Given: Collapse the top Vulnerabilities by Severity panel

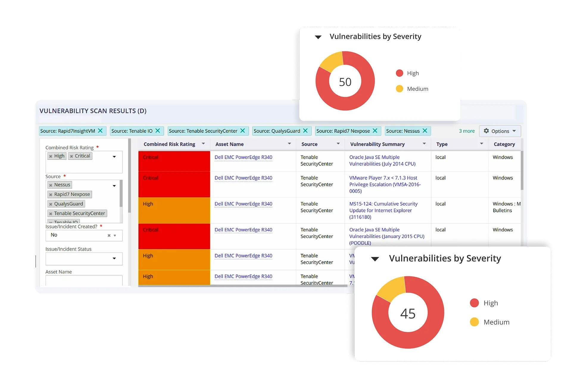Looking at the screenshot, I should pyautogui.click(x=318, y=37).
